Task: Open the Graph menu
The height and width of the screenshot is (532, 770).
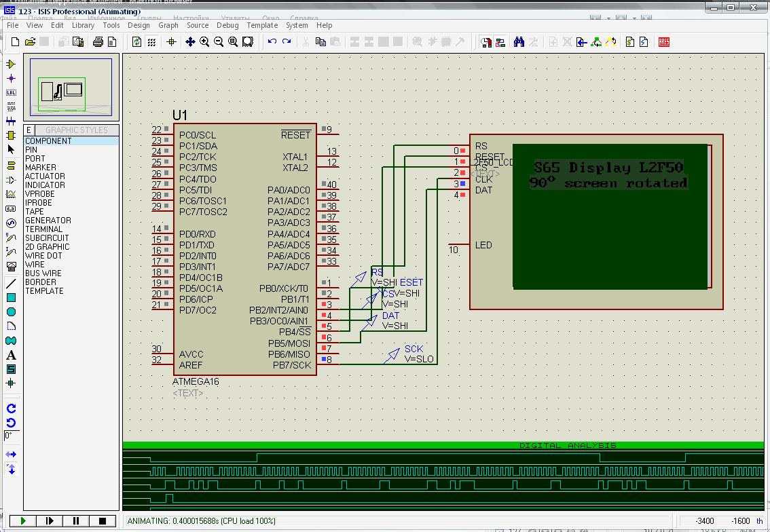Action: click(x=168, y=25)
